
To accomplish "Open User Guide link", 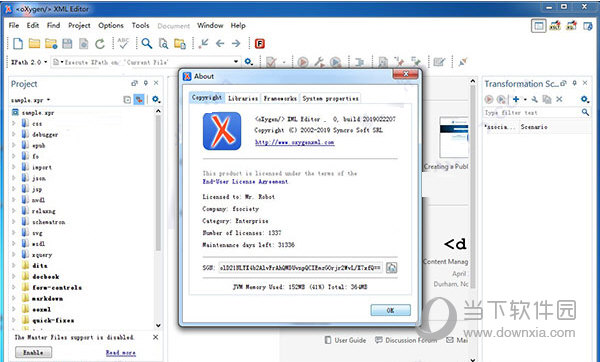I will 345,340.
